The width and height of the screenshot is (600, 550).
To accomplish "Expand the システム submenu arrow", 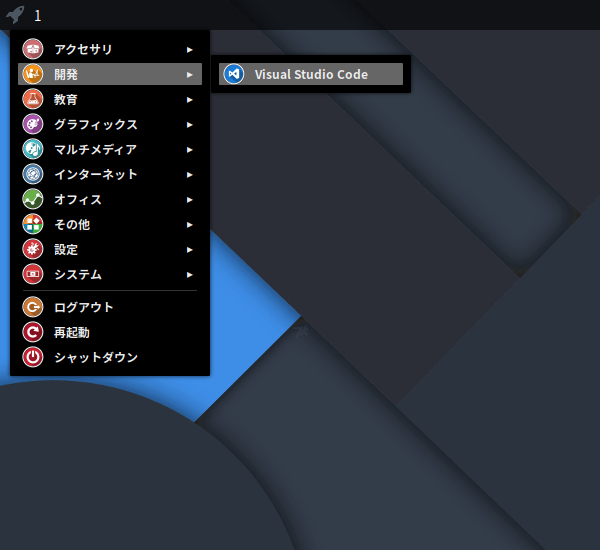I will pos(189,274).
